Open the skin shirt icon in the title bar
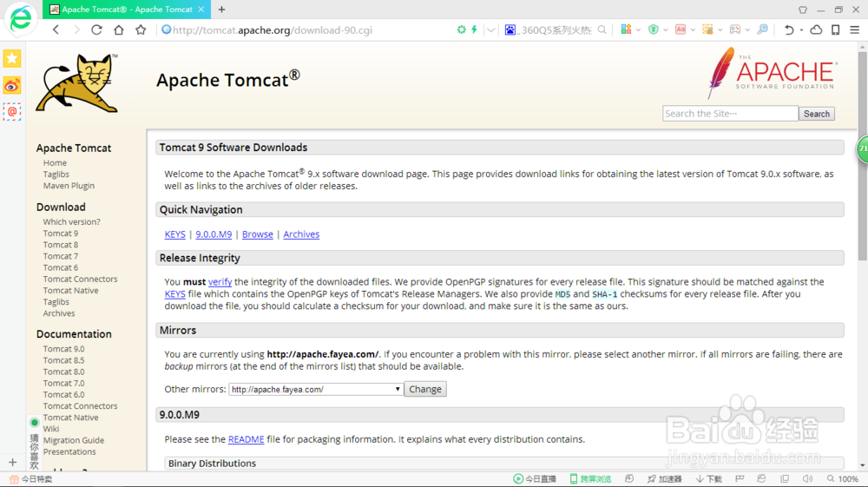 pos(803,10)
